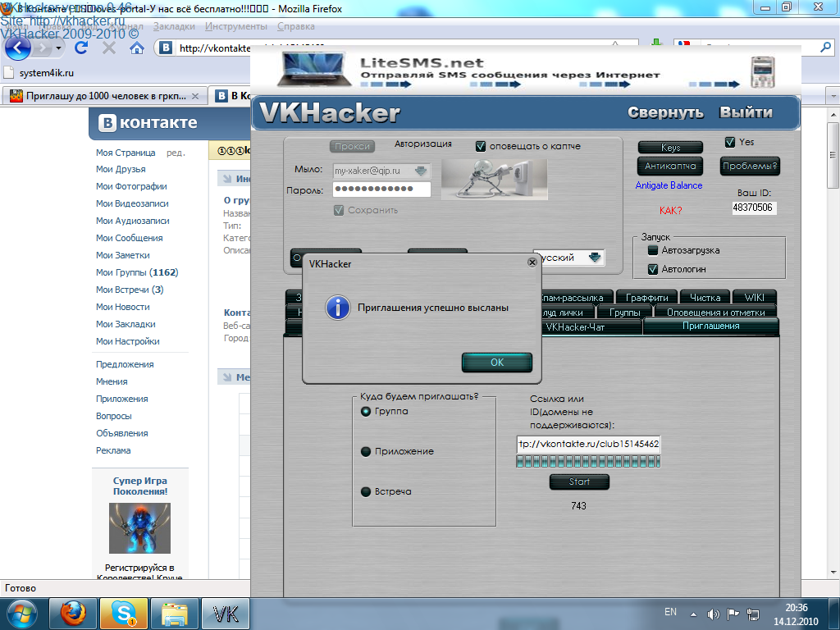The width and height of the screenshot is (840, 630).
Task: Switch to Оповещения и отметки tab
Action: coord(715,313)
